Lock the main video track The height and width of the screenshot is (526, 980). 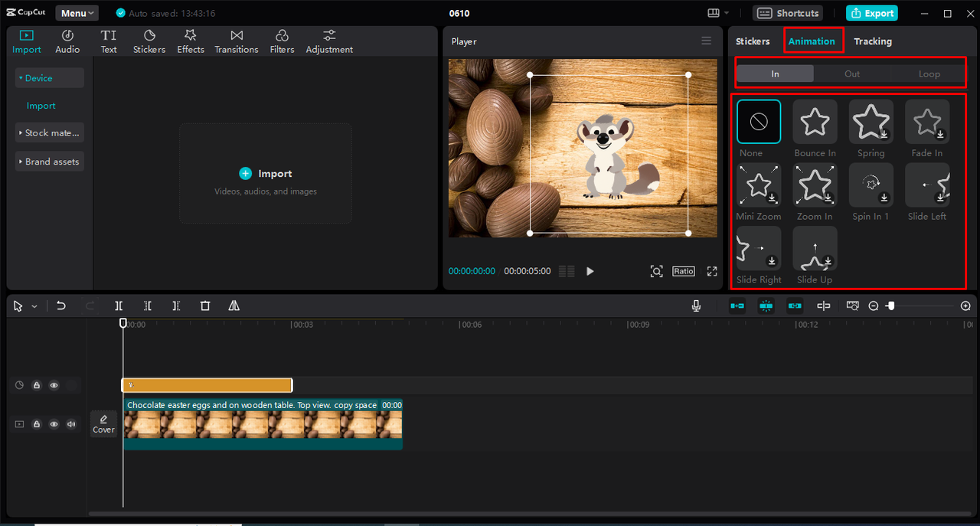(36, 424)
